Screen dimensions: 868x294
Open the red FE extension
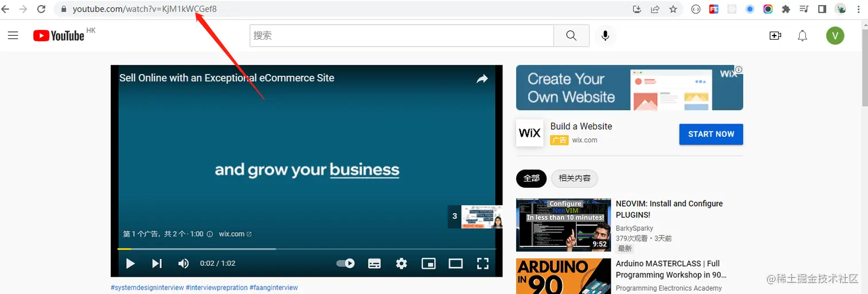(x=714, y=9)
